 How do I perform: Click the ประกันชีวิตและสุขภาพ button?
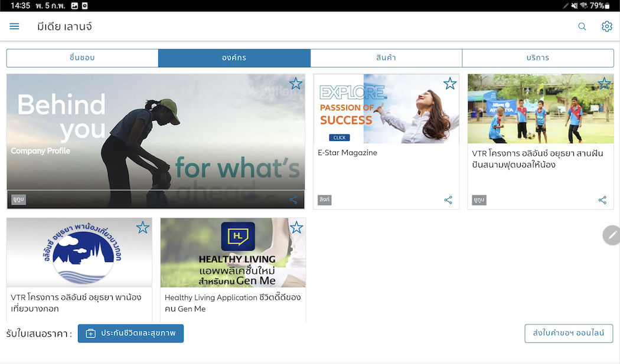pyautogui.click(x=130, y=333)
